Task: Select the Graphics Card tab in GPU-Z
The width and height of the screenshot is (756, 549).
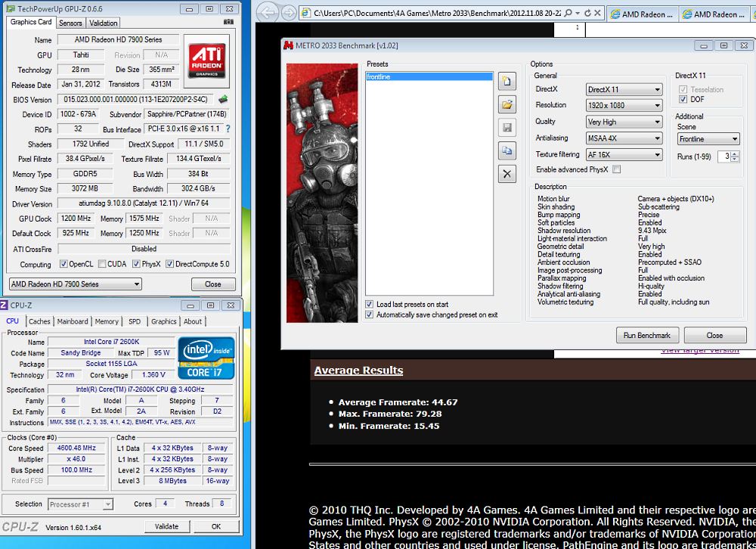Action: pos(31,22)
